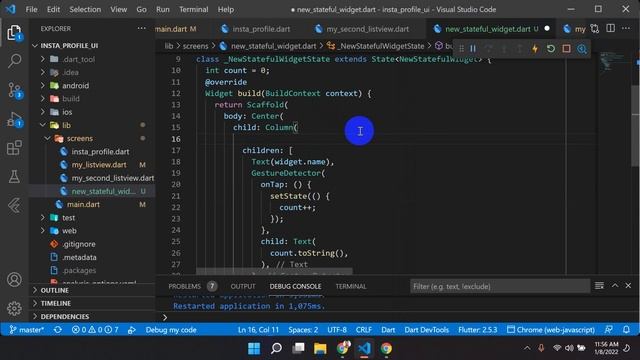Click master branch in status bar

coord(27,330)
